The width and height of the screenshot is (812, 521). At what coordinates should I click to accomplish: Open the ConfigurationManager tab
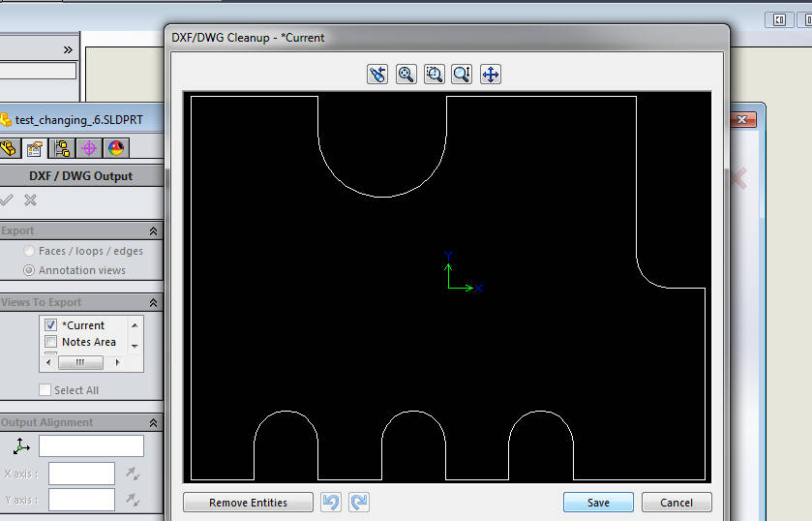(x=62, y=148)
